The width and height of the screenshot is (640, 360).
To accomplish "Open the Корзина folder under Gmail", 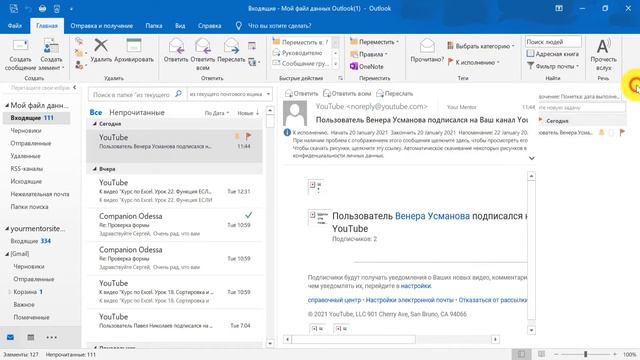I will tap(28, 292).
